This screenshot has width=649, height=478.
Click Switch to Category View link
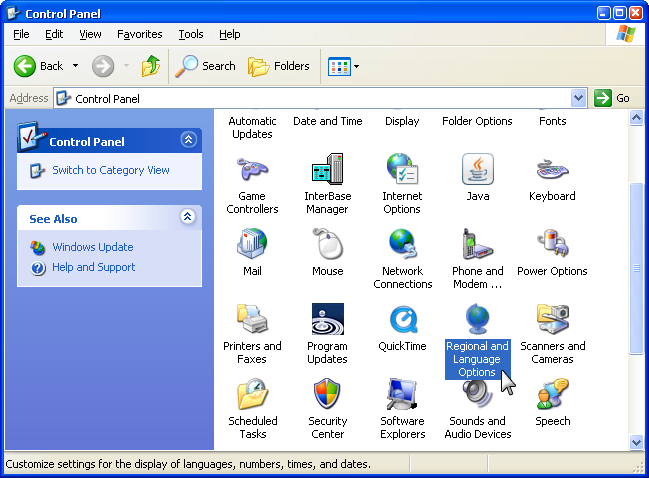111,170
